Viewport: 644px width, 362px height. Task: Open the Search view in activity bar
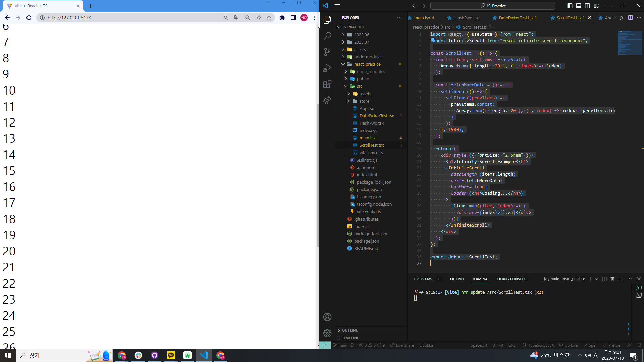coord(327,36)
